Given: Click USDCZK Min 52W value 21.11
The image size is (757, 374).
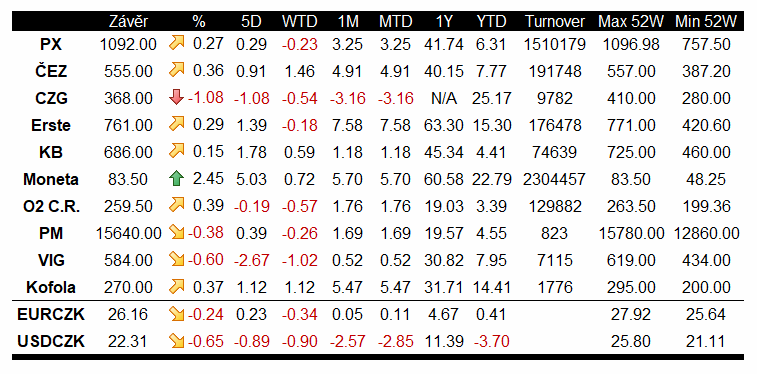Looking at the screenshot, I should (x=706, y=342).
